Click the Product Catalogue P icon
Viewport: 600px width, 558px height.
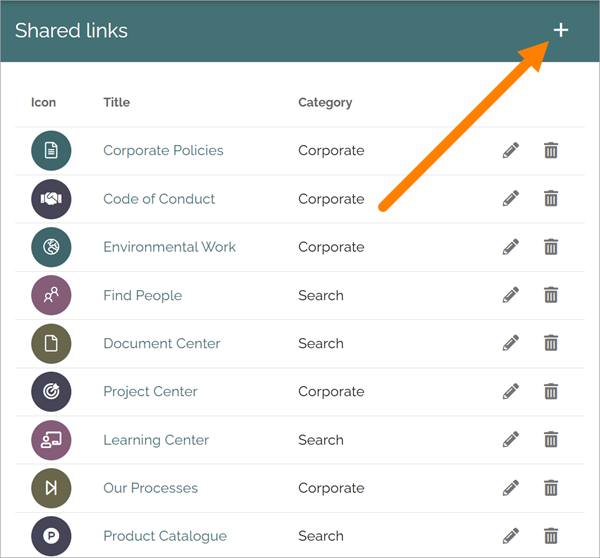[51, 536]
